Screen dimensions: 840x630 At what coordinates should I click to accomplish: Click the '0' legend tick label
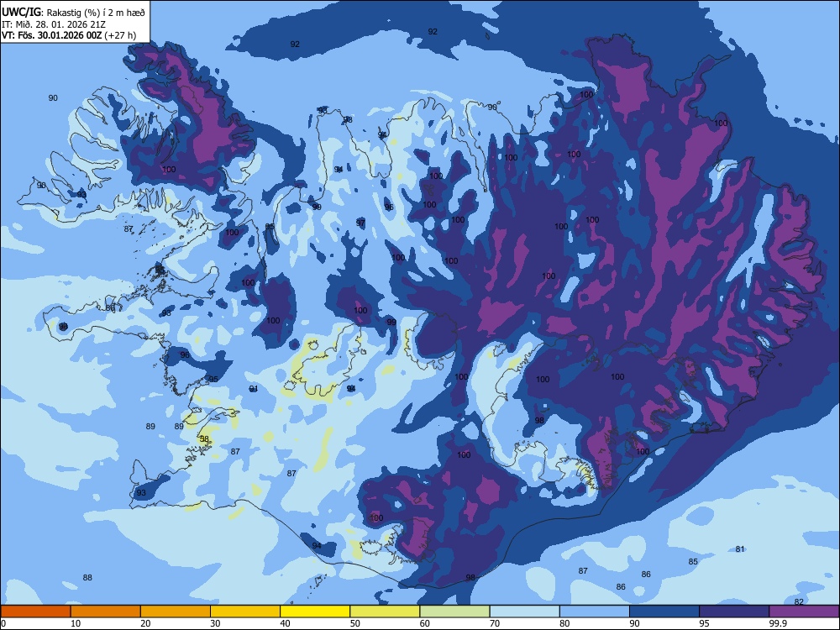tap(3, 623)
